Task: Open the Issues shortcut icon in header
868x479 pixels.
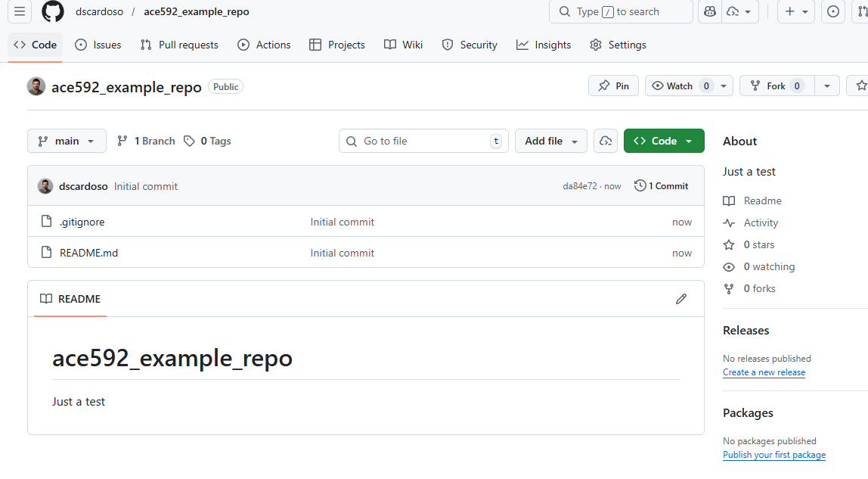Action: point(832,12)
